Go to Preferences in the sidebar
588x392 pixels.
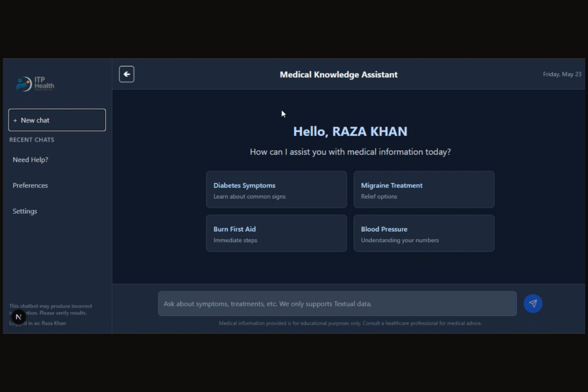tap(30, 186)
